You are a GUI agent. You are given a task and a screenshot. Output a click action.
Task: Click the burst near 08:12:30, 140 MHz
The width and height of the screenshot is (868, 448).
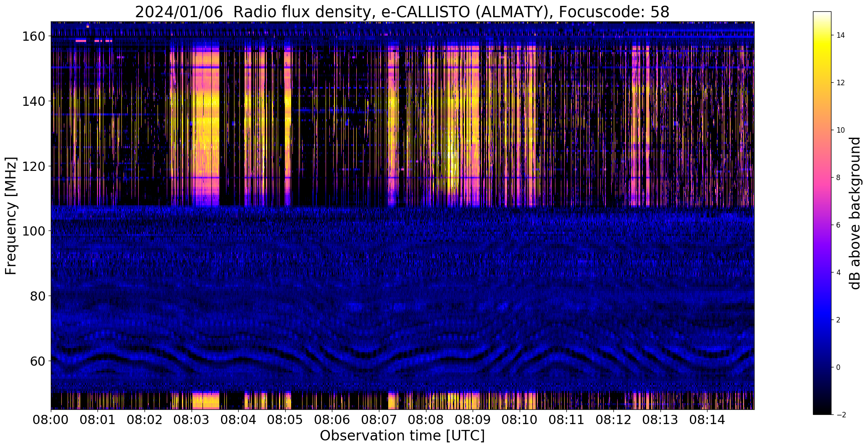(640, 102)
